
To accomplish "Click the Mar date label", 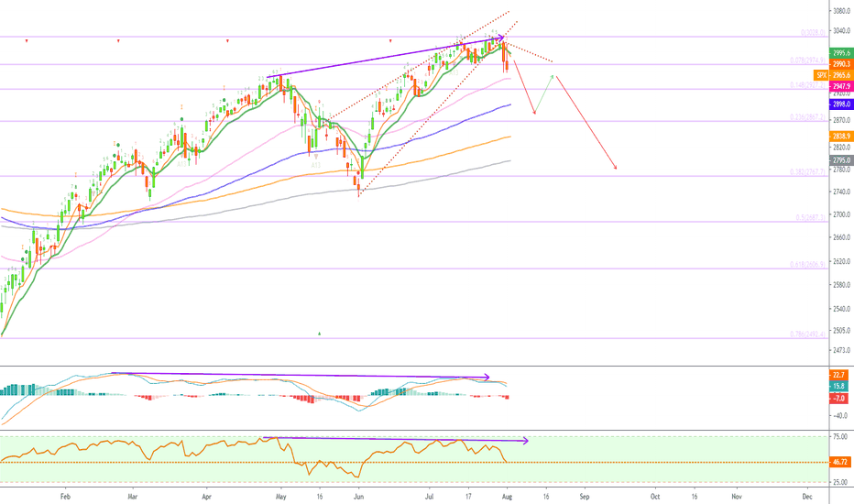I will pyautogui.click(x=132, y=497).
